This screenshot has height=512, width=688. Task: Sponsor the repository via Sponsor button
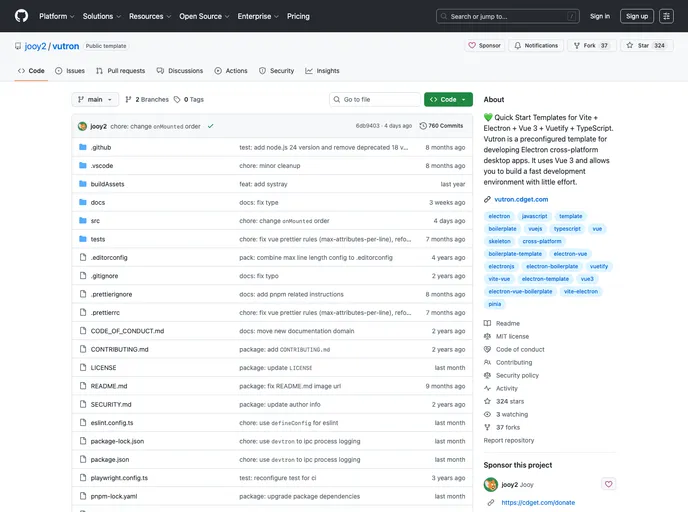click(x=484, y=45)
